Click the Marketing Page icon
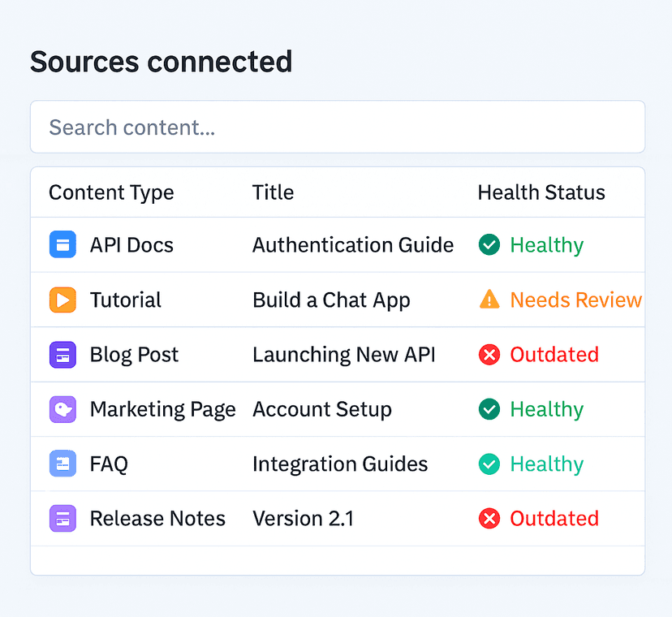 pos(62,409)
